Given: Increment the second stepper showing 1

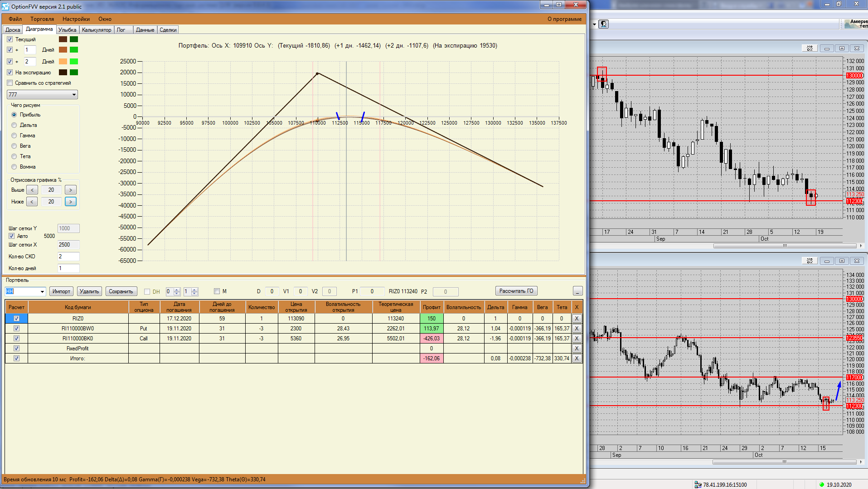Looking at the screenshot, I should pyautogui.click(x=194, y=290).
